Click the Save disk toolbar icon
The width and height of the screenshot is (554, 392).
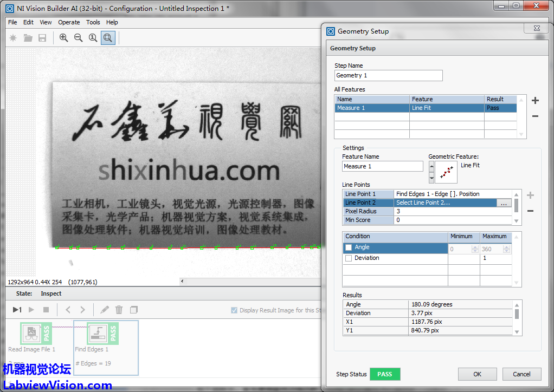(42, 38)
